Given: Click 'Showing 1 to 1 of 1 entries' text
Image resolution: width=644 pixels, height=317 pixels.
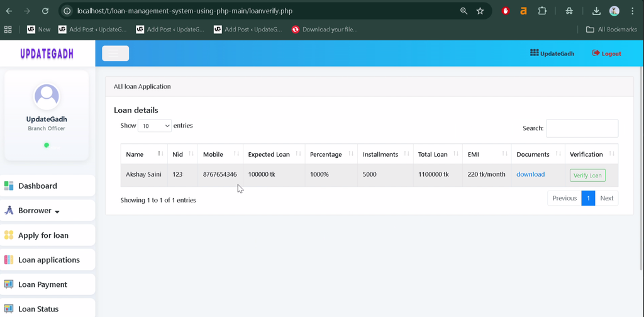Looking at the screenshot, I should 158,201.
